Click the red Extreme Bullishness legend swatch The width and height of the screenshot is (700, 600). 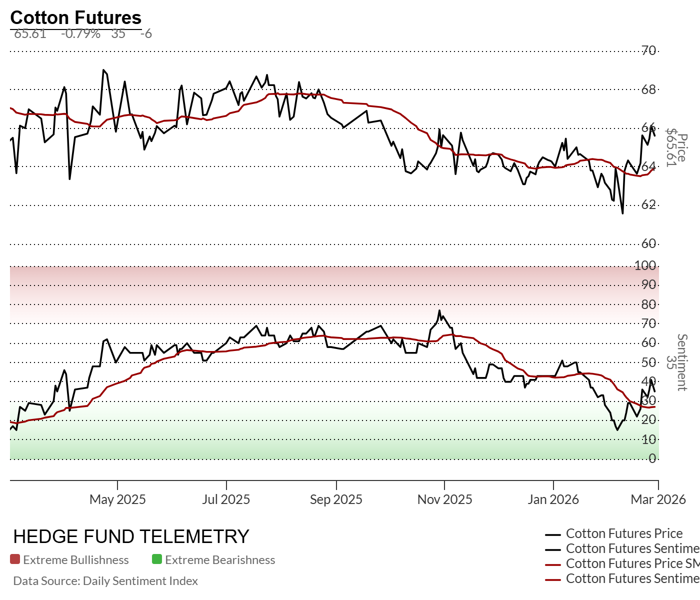click(15, 559)
